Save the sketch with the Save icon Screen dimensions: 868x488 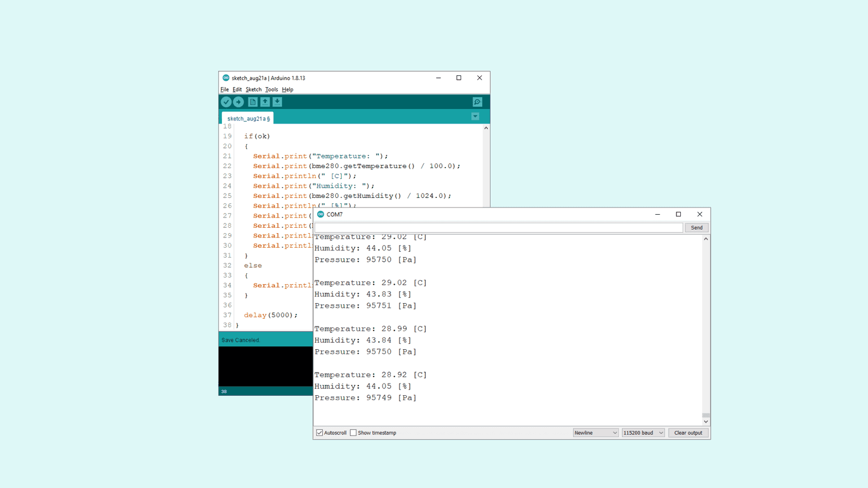click(277, 101)
